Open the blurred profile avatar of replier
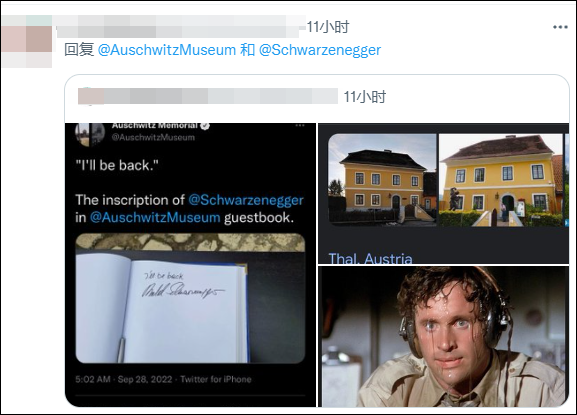Screen dimensions: 577x415 pos(27,41)
